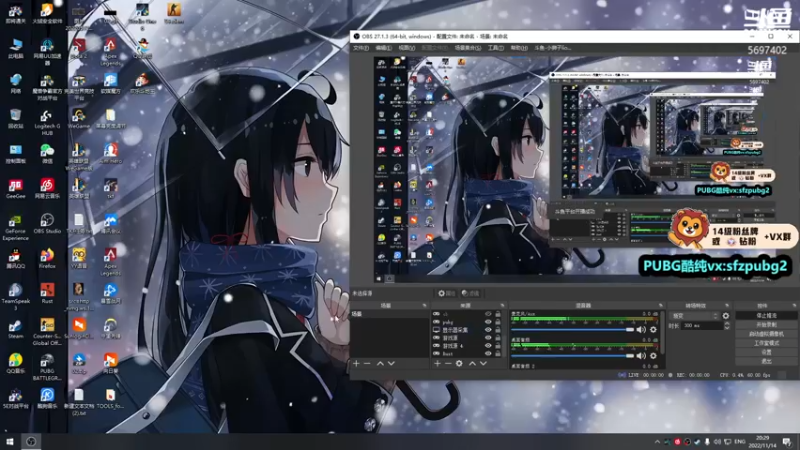Move the selected source down

[483, 363]
